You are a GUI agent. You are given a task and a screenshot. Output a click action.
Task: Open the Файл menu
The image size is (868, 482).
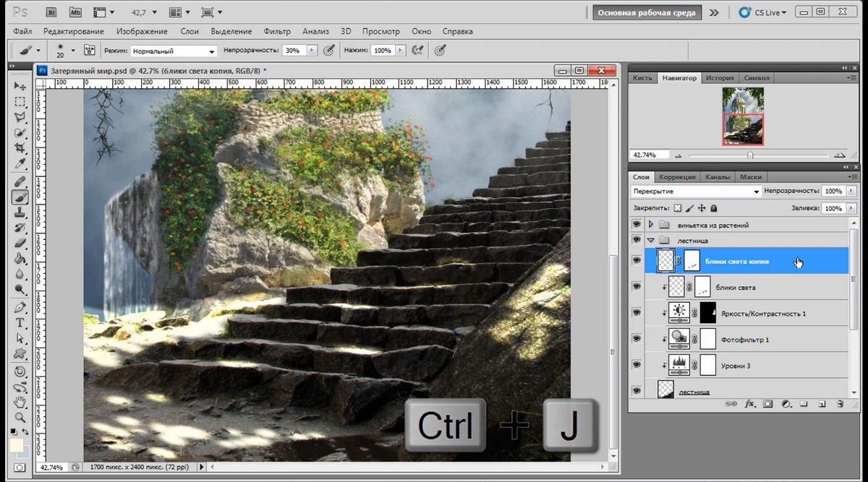pos(22,32)
